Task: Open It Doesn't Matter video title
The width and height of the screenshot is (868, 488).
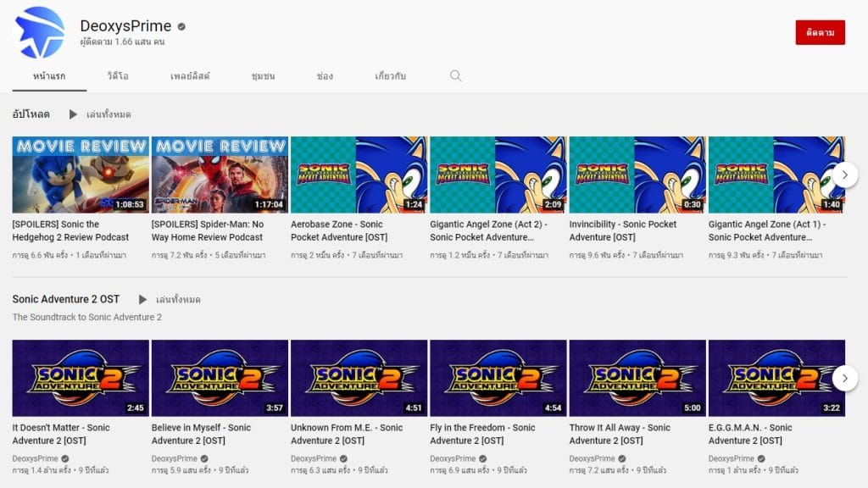Action: [x=61, y=435]
